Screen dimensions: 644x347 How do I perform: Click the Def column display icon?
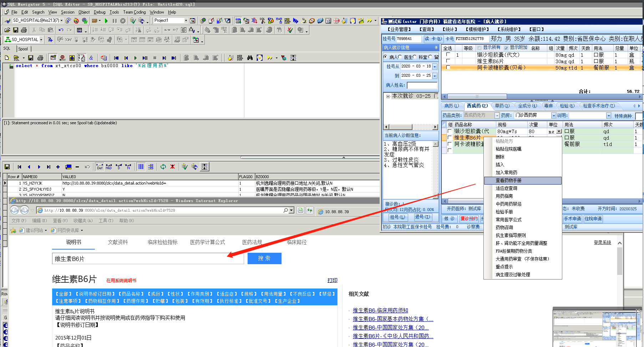point(100,167)
